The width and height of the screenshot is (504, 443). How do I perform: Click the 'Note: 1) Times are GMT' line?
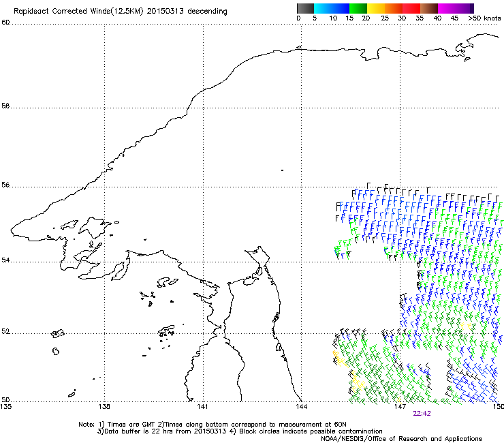[x=212, y=425]
